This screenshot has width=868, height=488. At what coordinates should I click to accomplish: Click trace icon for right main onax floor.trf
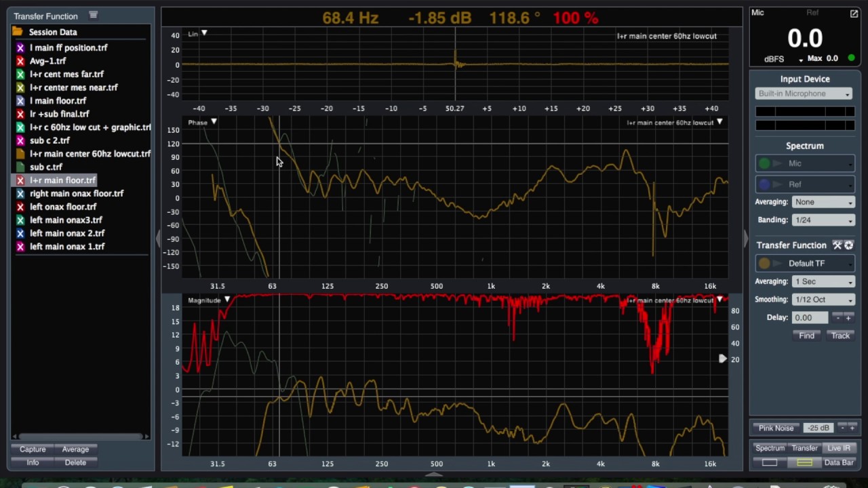[x=20, y=193]
